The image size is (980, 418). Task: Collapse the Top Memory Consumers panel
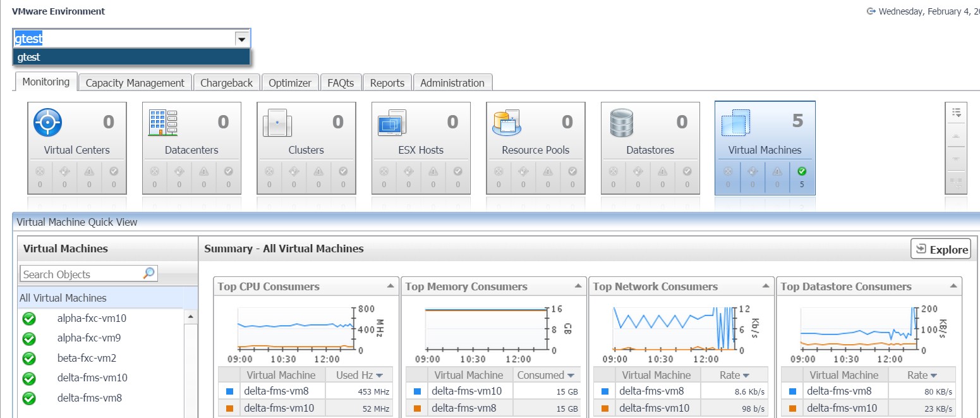578,286
